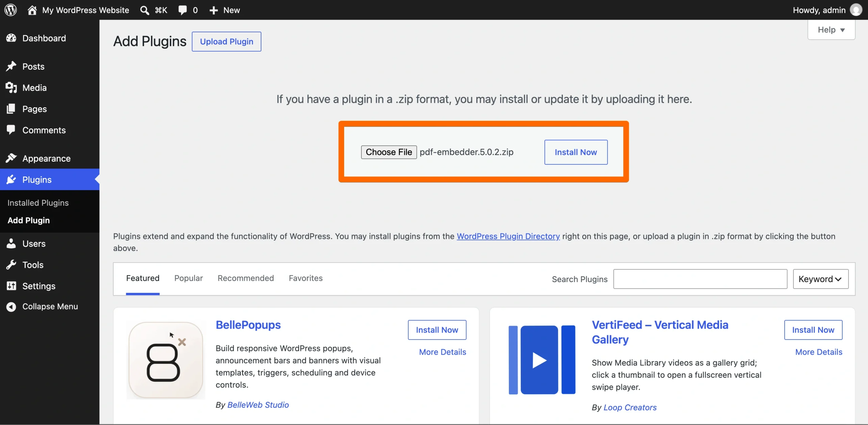The width and height of the screenshot is (868, 425).
Task: Open More Details for BellePopups
Action: [x=442, y=352]
